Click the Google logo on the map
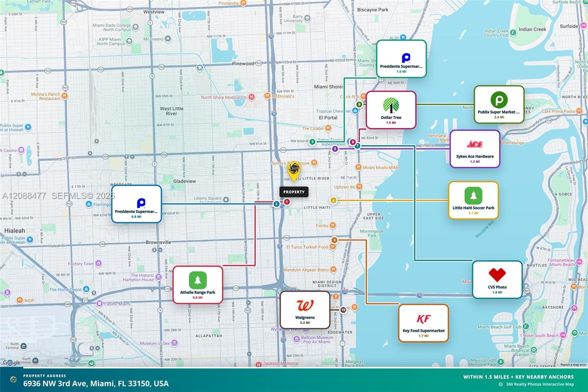This screenshot has height=392, width=588. [12, 363]
